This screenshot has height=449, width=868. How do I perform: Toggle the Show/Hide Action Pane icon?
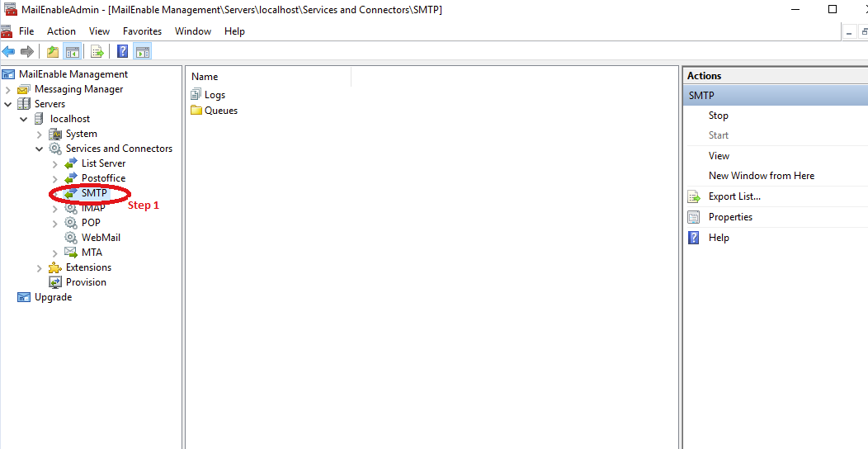pos(143,52)
